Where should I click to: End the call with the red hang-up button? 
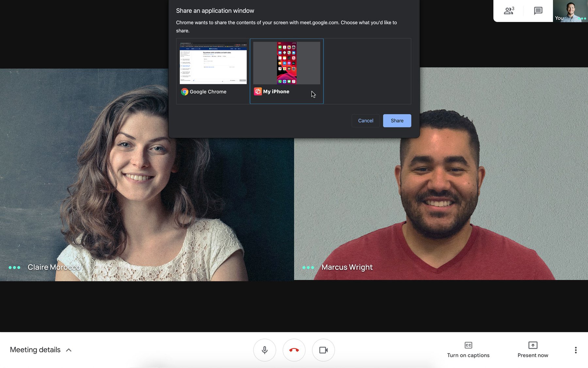click(294, 350)
